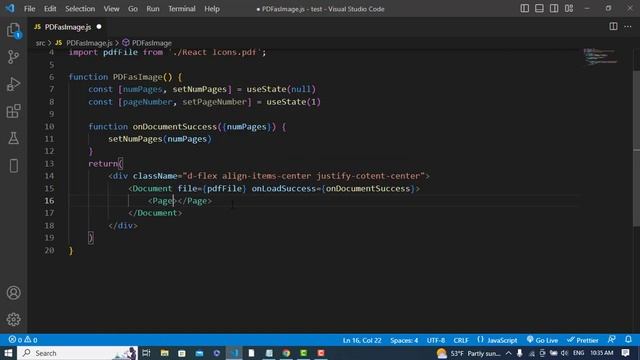
Task: Split the editor to the right
Action: 613,27
